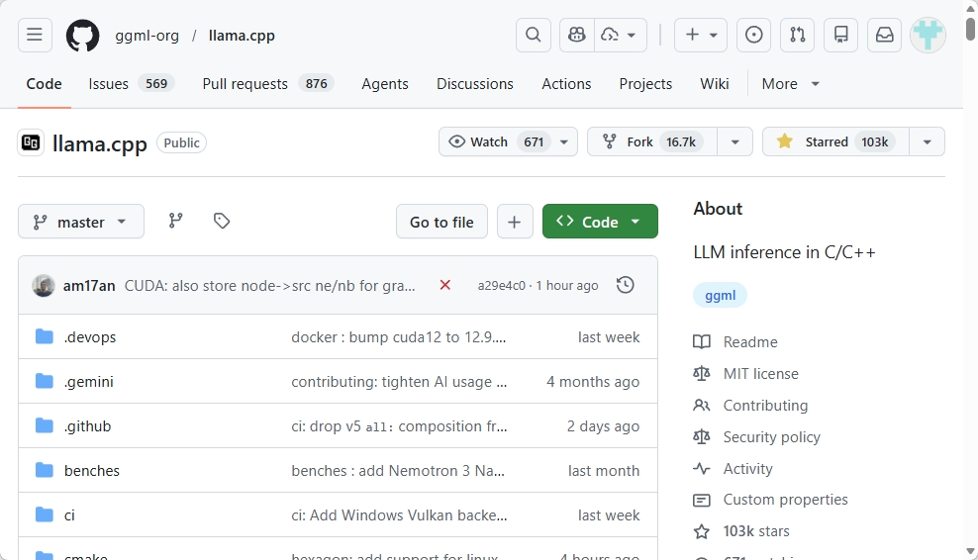Screen dimensions: 978x560
Task: Open your pull requests icon in header
Action: click(x=798, y=35)
